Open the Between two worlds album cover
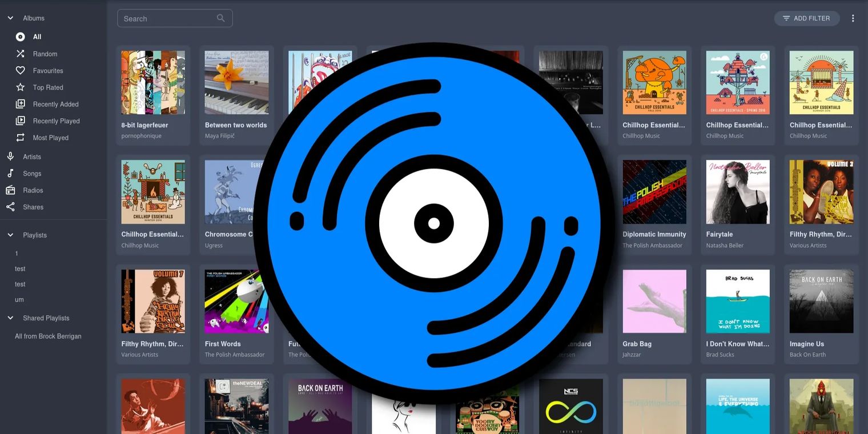 click(x=236, y=83)
